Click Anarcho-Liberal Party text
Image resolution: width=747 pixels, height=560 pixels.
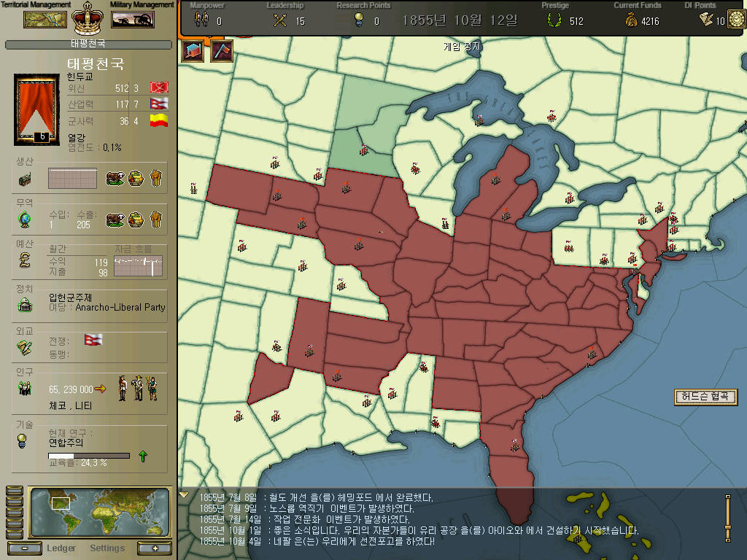point(120,308)
